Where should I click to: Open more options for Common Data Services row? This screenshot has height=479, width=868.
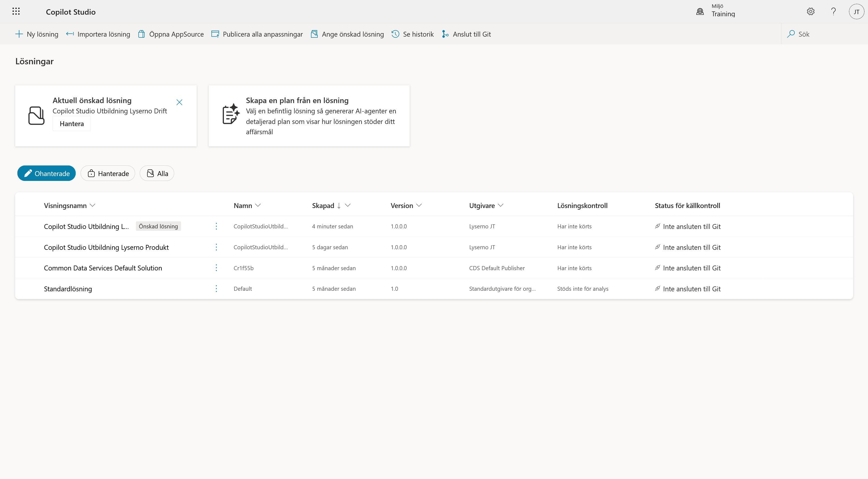point(216,268)
